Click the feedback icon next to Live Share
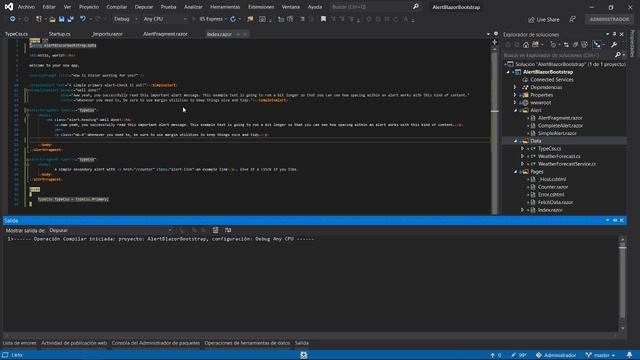The width and height of the screenshot is (640, 360). click(x=573, y=20)
